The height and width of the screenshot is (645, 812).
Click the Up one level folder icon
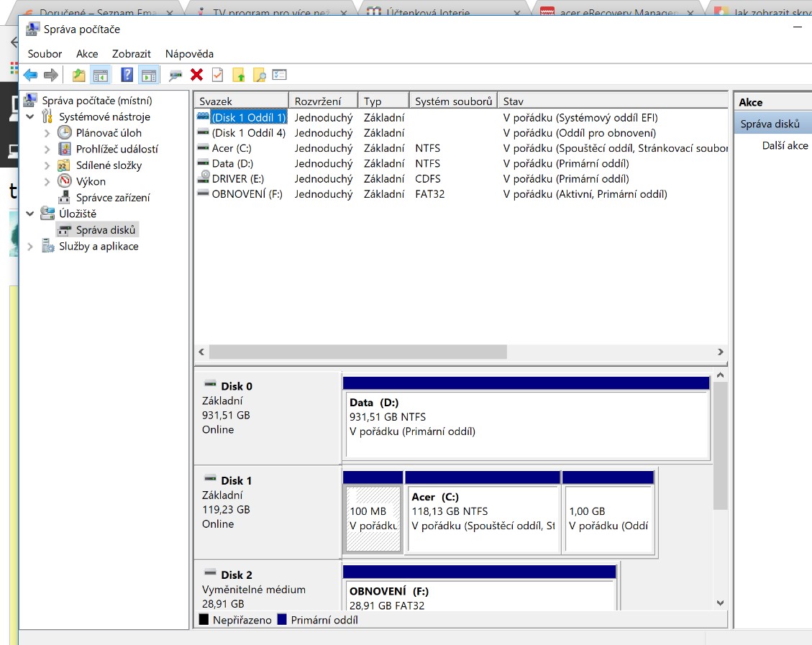[79, 75]
